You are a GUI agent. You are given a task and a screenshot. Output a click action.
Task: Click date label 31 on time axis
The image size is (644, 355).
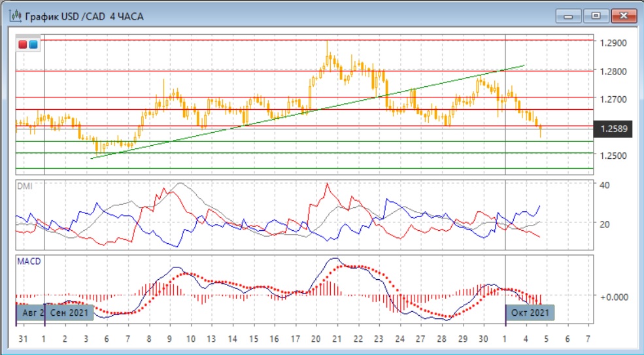(x=23, y=339)
